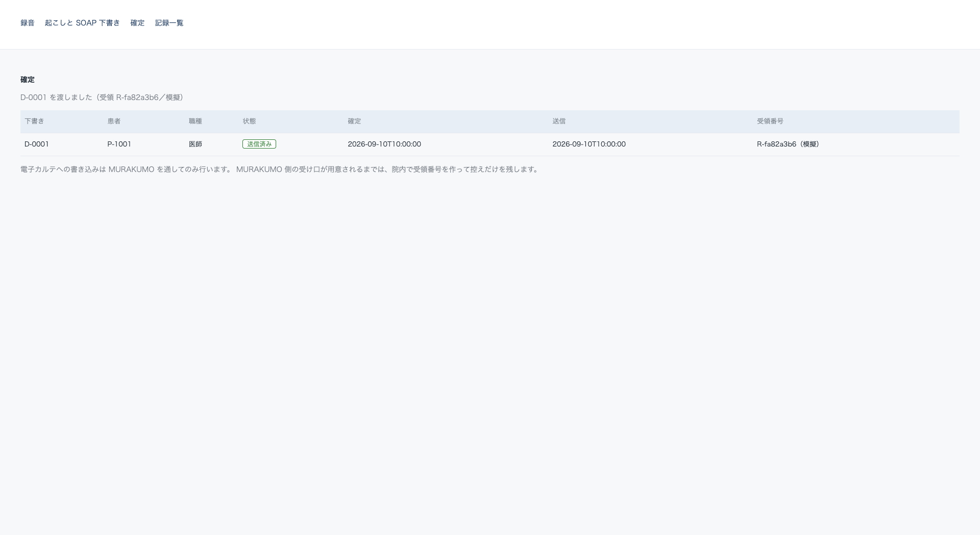The width and height of the screenshot is (980, 535).
Task: Go to 起こしと SOAP 下書き page
Action: tap(82, 23)
